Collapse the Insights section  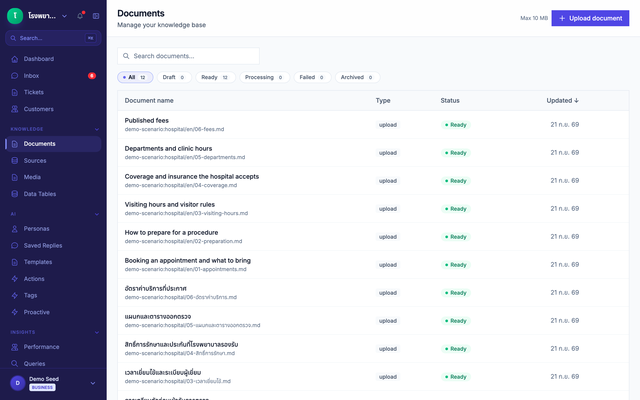point(97,332)
